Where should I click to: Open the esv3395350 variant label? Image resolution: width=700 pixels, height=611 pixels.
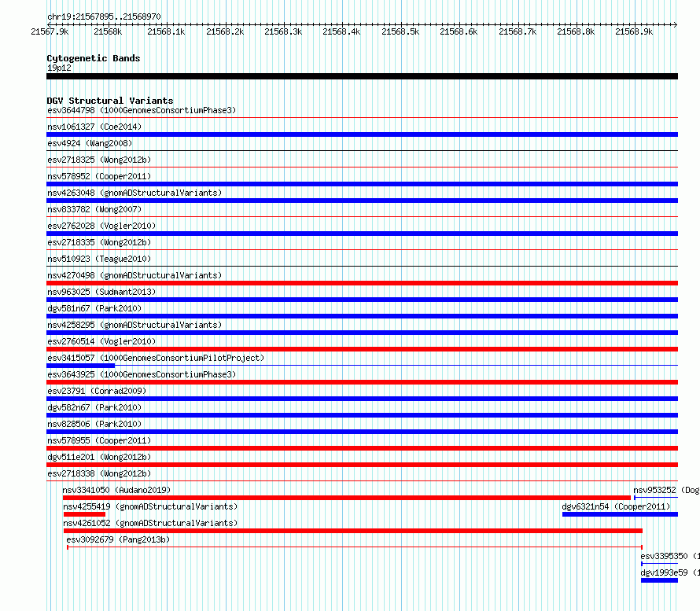pos(670,556)
